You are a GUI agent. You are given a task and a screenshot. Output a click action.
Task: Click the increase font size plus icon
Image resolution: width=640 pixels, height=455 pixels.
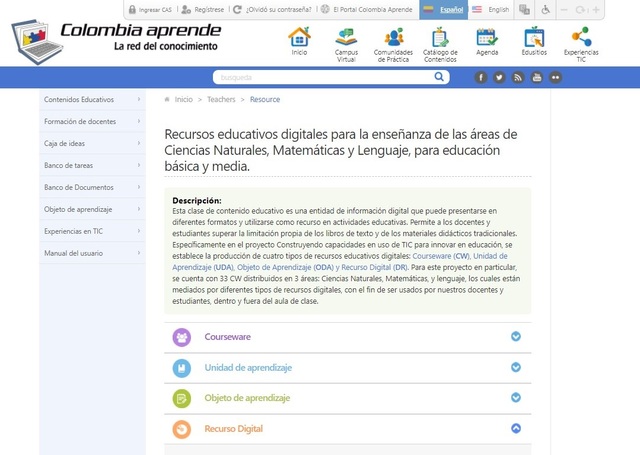pos(596,9)
